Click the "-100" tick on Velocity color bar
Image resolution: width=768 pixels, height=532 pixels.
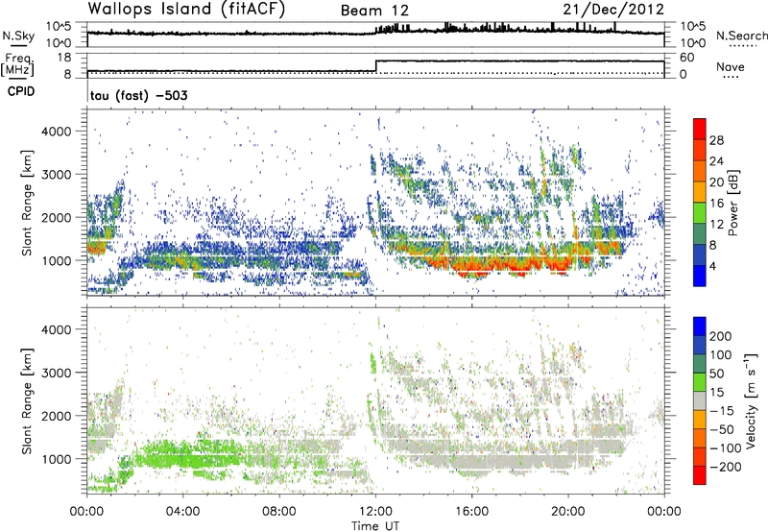(725, 448)
